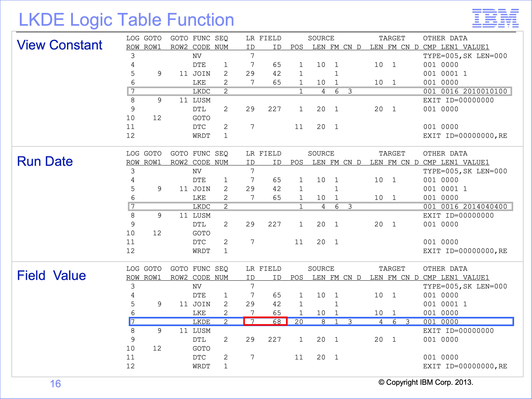Click 'LKDC' in the Run Date table
532x399 pixels.
pos(201,207)
